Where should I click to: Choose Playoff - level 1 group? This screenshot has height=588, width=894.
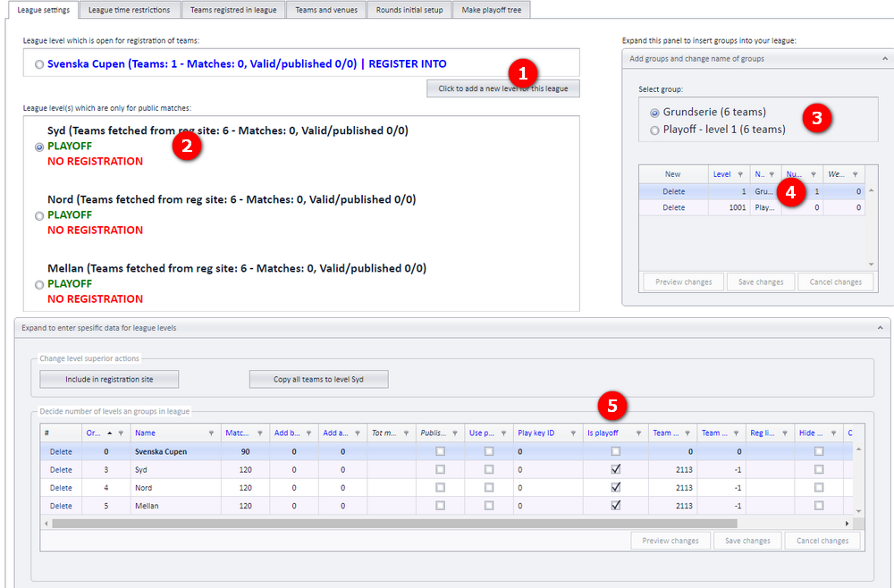(654, 130)
